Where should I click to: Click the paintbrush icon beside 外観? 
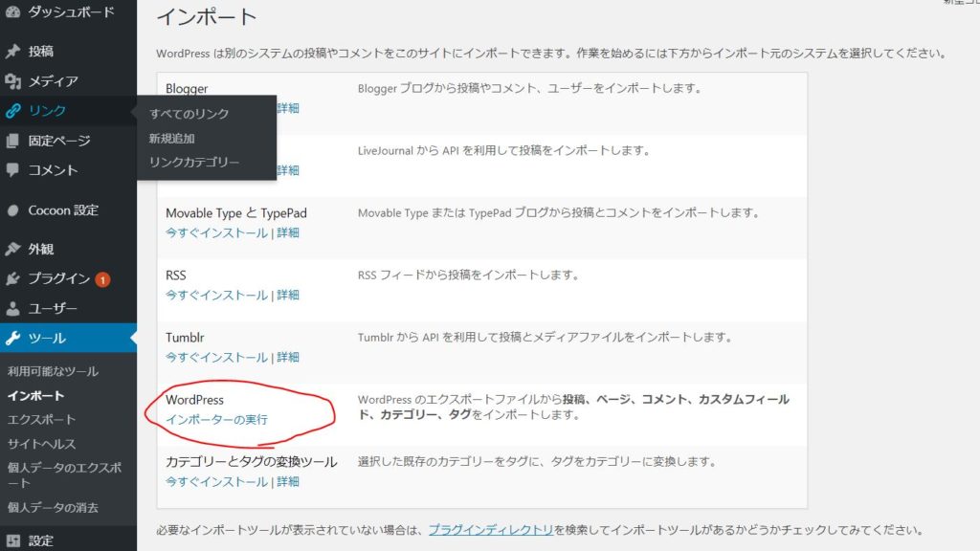point(12,250)
